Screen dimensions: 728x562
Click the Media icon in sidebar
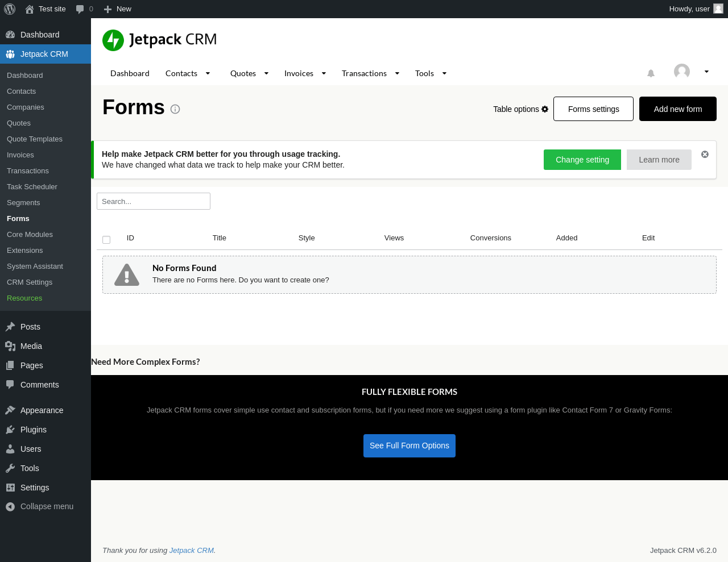point(10,346)
